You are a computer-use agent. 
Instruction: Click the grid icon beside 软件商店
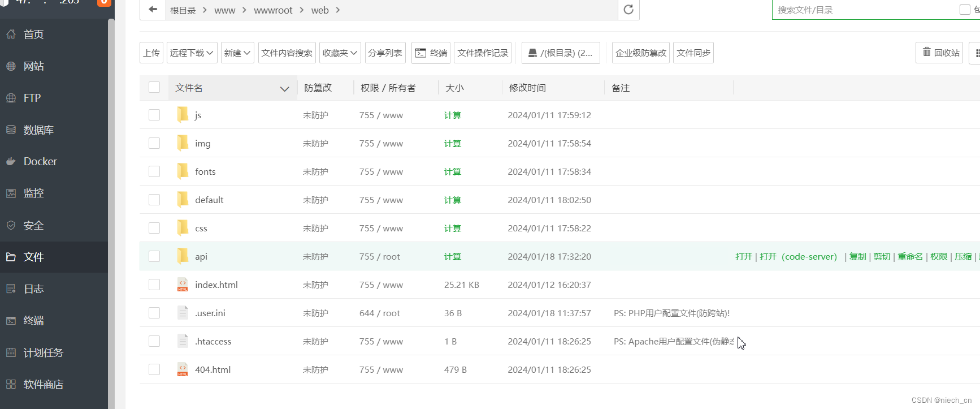click(11, 384)
